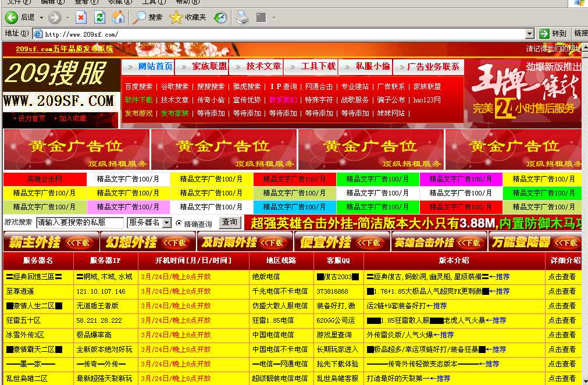Open the 服务器名 search type dropdown
This screenshot has height=385, width=588.
166,223
